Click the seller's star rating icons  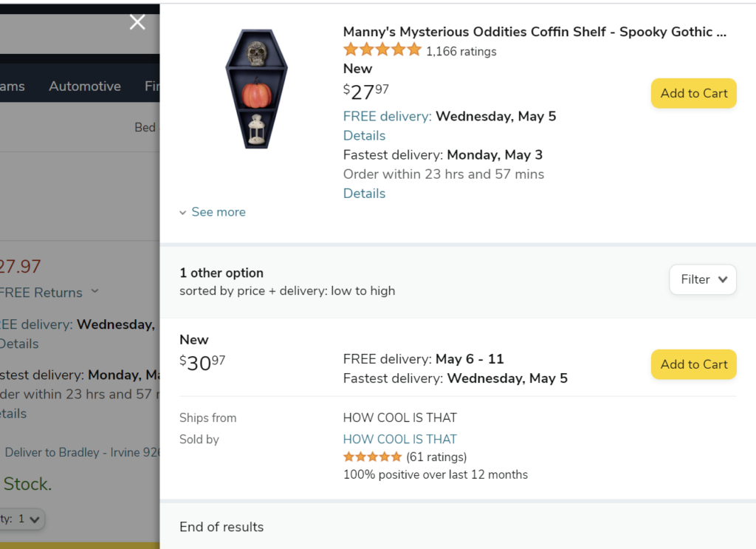(x=372, y=457)
